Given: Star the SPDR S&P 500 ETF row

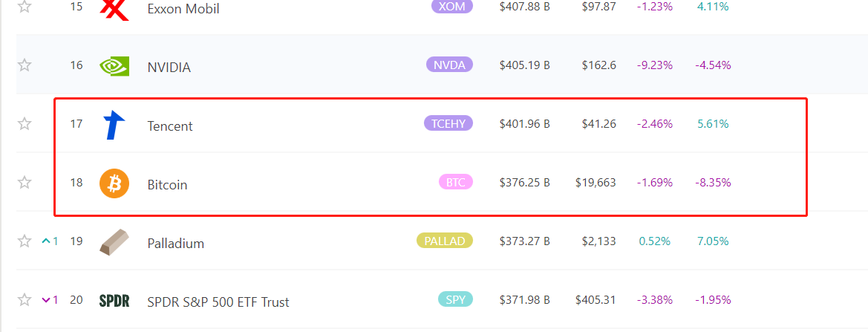Looking at the screenshot, I should [x=25, y=300].
